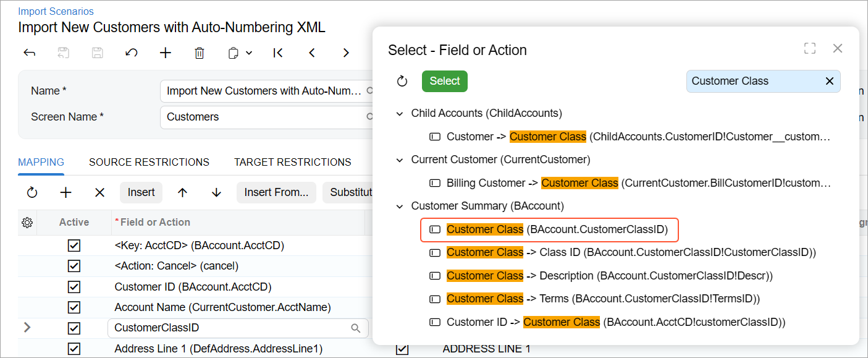
Task: Click the delete scenario trash icon
Action: tap(199, 53)
